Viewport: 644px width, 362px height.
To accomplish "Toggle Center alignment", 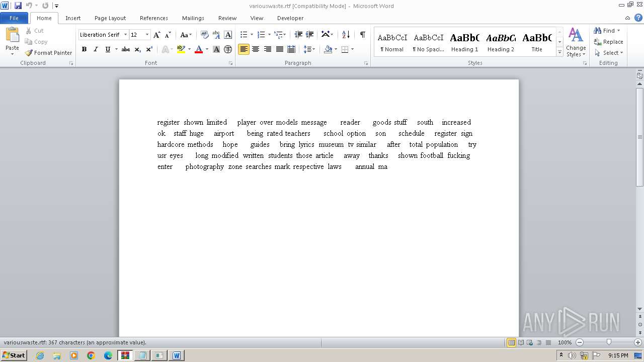I will coord(256,49).
